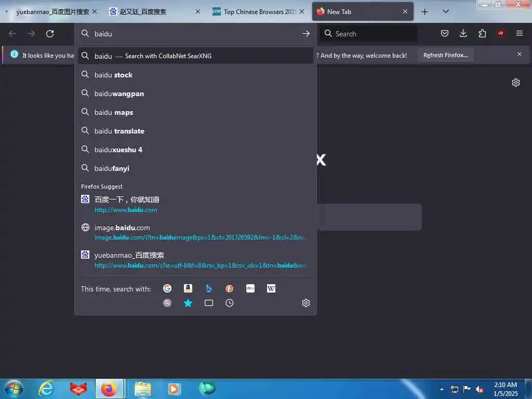Screen dimensions: 532x399
Task: Choose 'baidu maps' suggestion
Action: click(195, 112)
